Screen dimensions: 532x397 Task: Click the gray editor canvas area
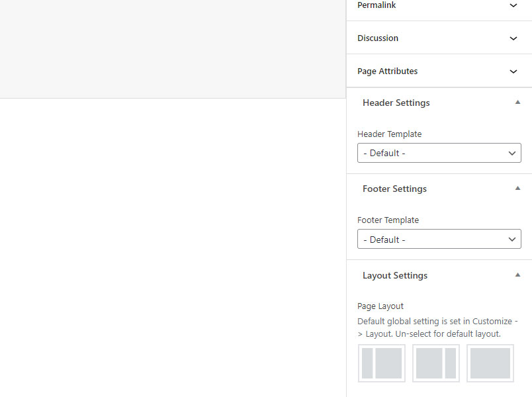(173, 49)
